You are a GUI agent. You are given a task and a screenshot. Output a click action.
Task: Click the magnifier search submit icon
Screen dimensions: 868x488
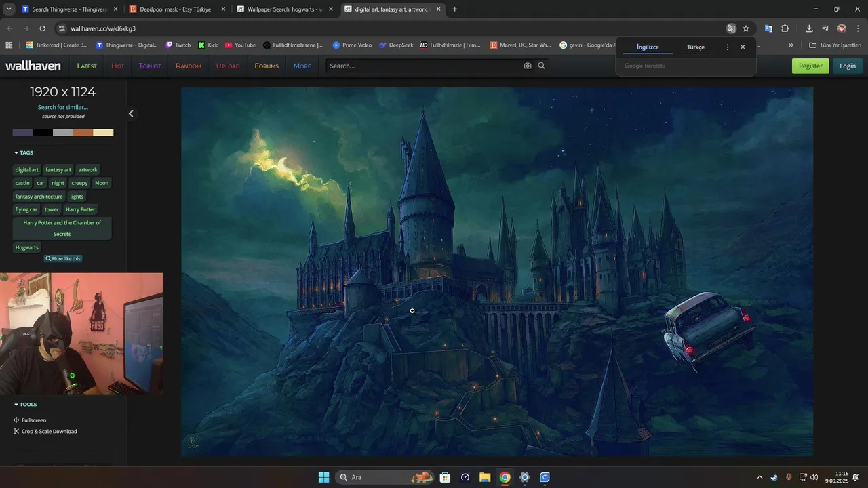pos(541,66)
